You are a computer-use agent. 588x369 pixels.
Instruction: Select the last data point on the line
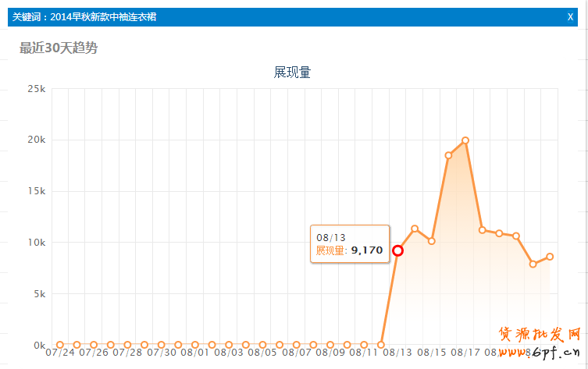[x=550, y=257]
